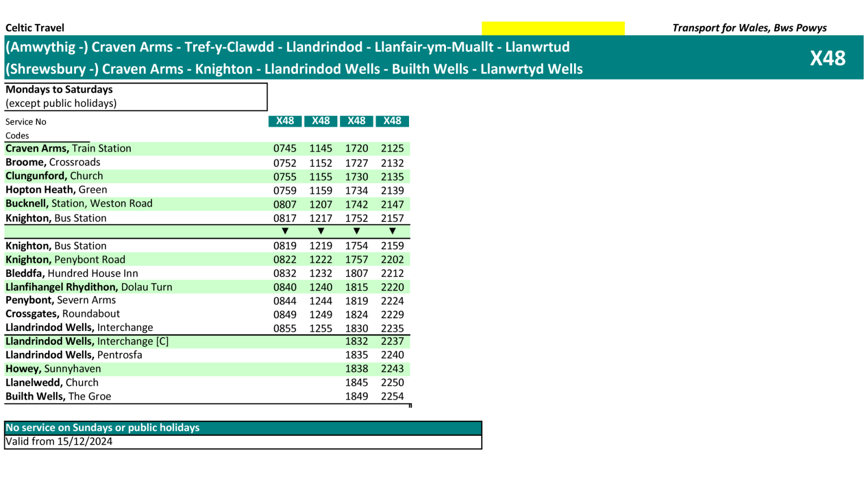
Task: Select Penybont, Severn Arms stop
Action: point(61,300)
